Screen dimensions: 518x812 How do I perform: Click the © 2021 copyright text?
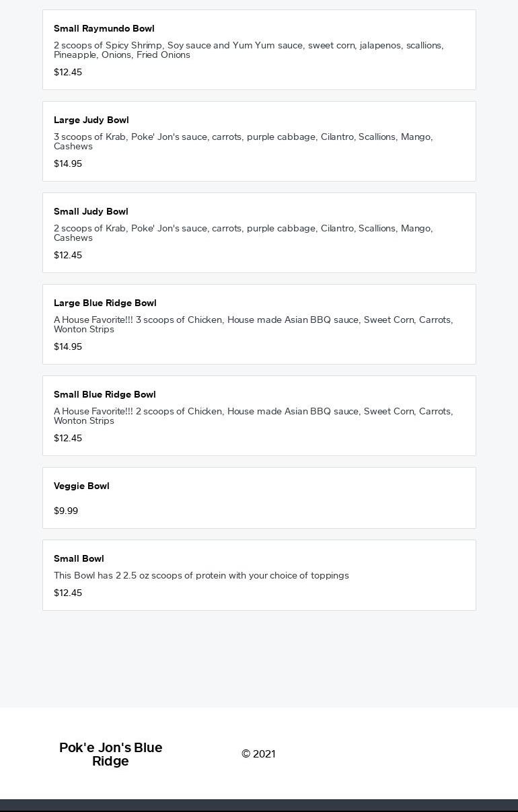pos(258,754)
